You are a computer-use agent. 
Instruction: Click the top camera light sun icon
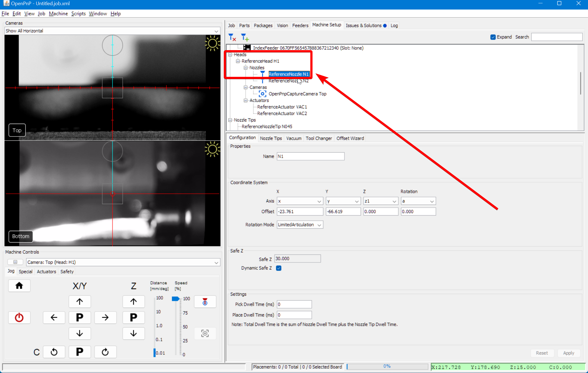click(x=212, y=43)
